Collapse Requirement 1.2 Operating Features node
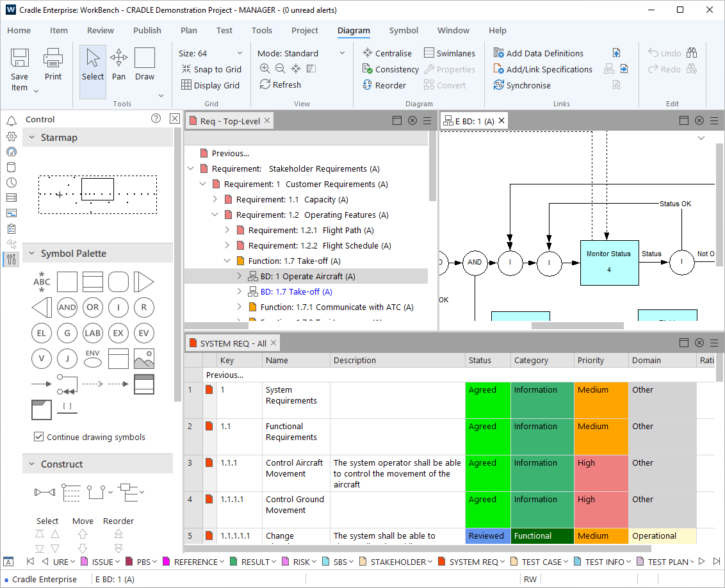 (x=215, y=215)
